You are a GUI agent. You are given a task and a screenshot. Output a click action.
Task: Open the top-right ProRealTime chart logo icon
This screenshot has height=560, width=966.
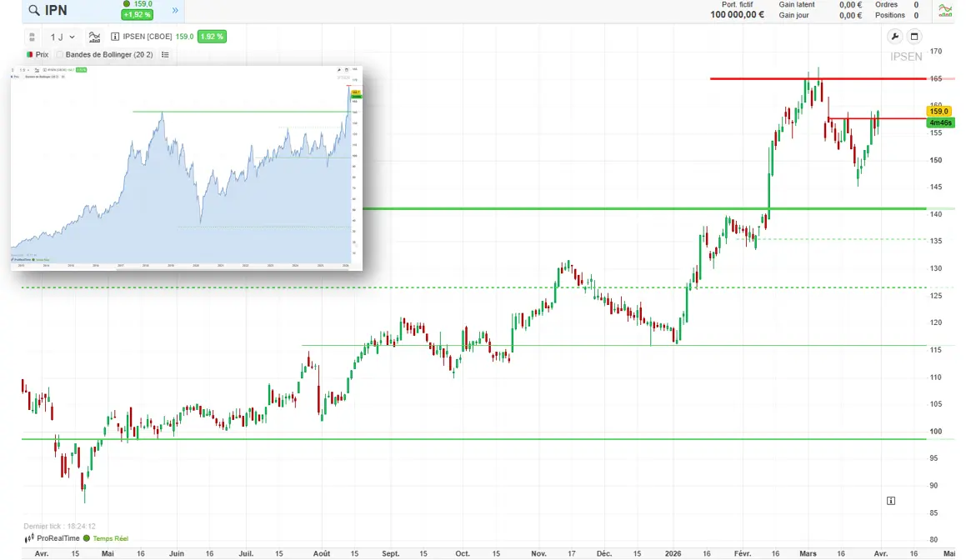coord(945,11)
